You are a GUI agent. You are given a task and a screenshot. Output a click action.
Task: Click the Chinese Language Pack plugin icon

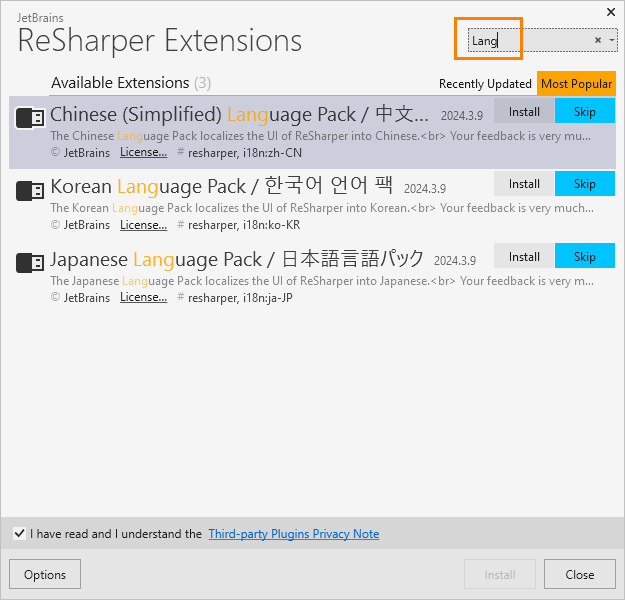pyautogui.click(x=30, y=118)
